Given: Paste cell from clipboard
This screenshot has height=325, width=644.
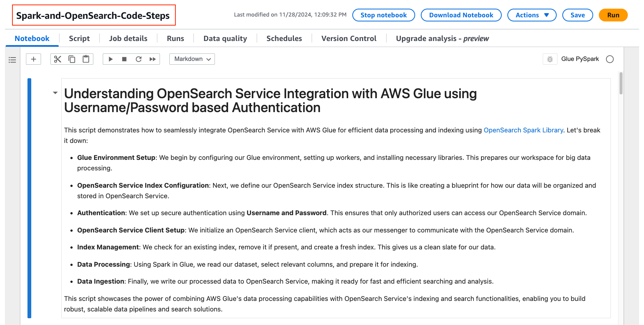Looking at the screenshot, I should pos(86,59).
